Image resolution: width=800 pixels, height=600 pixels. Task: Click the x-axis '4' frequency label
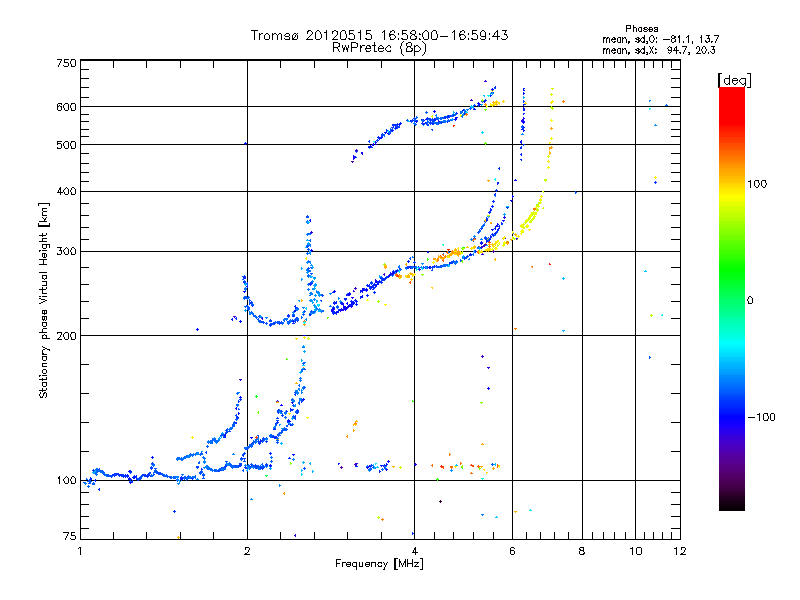414,551
